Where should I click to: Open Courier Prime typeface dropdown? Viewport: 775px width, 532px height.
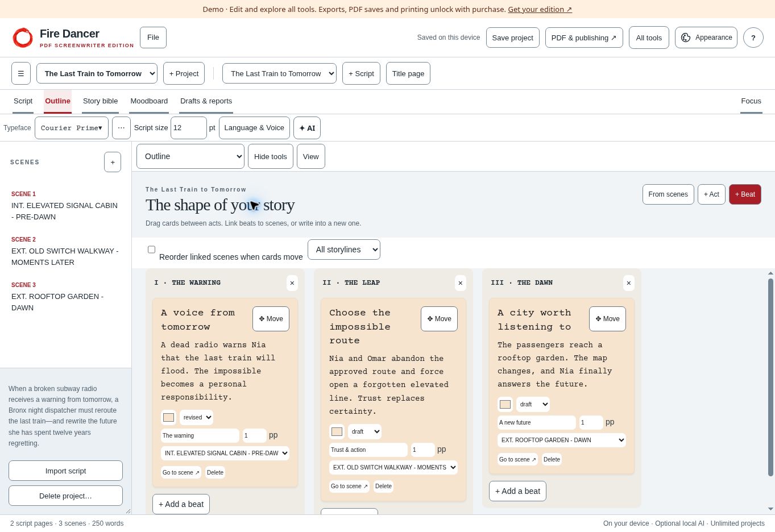[x=72, y=128]
